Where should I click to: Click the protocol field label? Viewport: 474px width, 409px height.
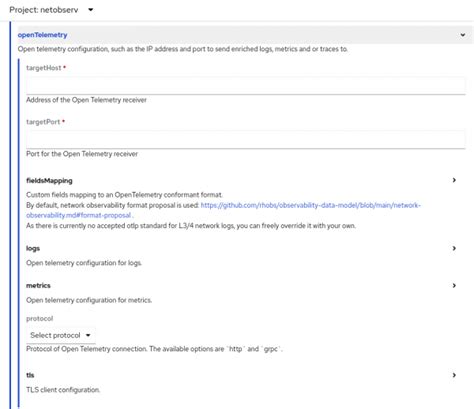(39, 319)
